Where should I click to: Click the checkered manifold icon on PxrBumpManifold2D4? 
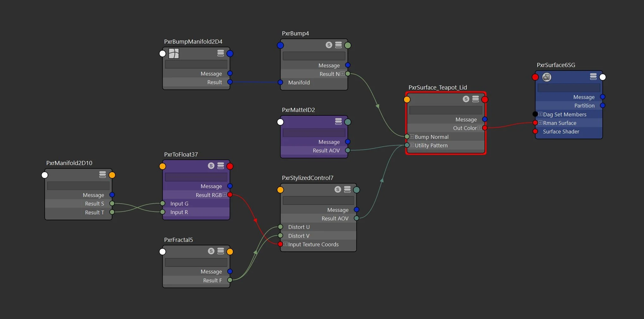click(x=174, y=53)
